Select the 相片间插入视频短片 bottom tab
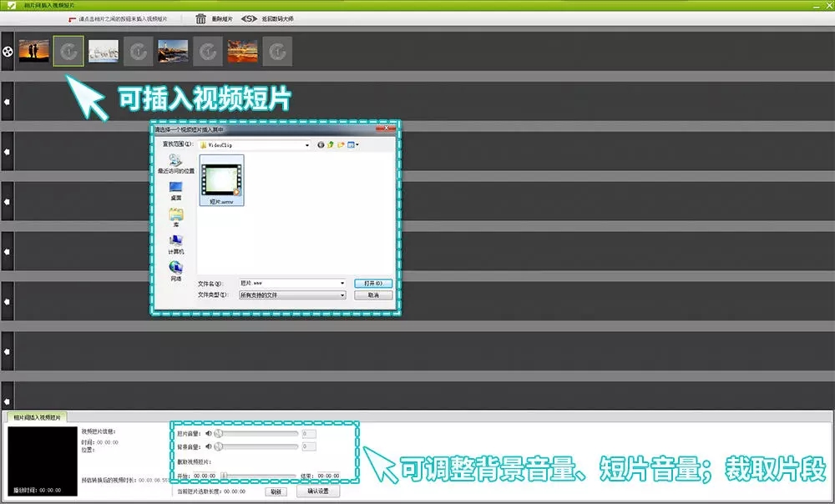 click(36, 417)
